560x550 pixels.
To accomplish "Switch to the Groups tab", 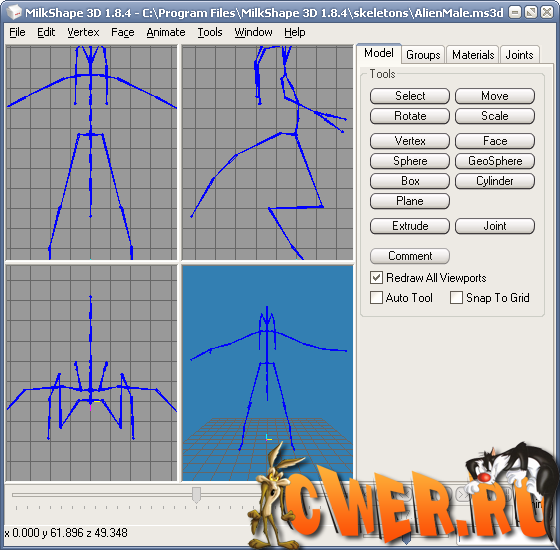I will (423, 55).
